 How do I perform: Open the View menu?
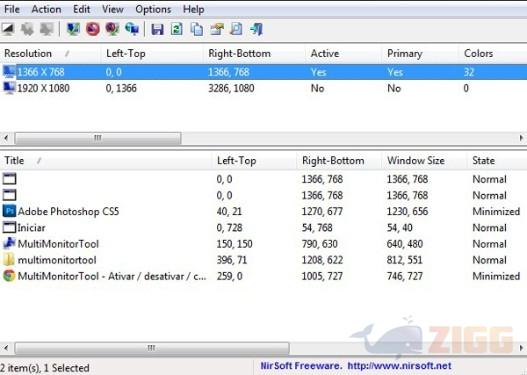[113, 9]
